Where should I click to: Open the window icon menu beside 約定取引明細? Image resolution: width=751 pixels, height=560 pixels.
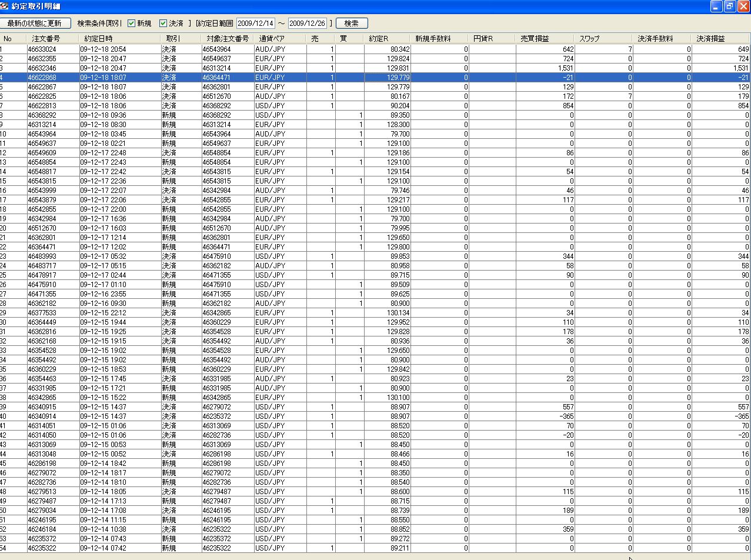(x=5, y=6)
